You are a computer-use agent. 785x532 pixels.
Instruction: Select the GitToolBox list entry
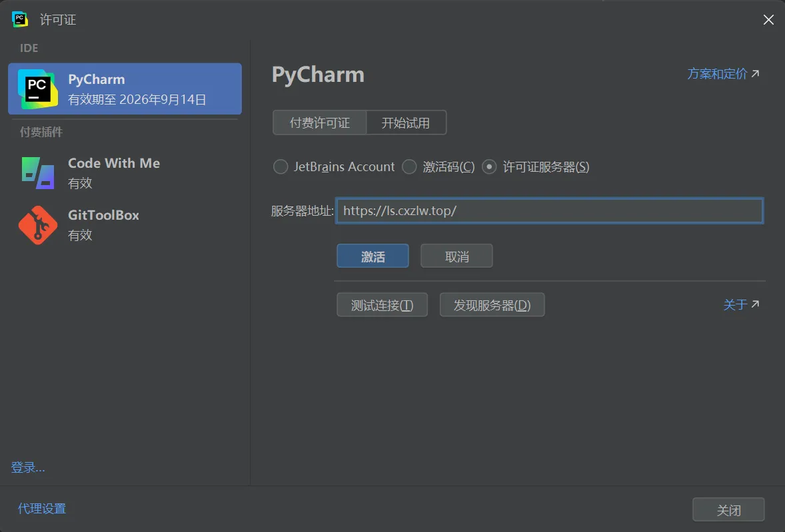click(125, 225)
